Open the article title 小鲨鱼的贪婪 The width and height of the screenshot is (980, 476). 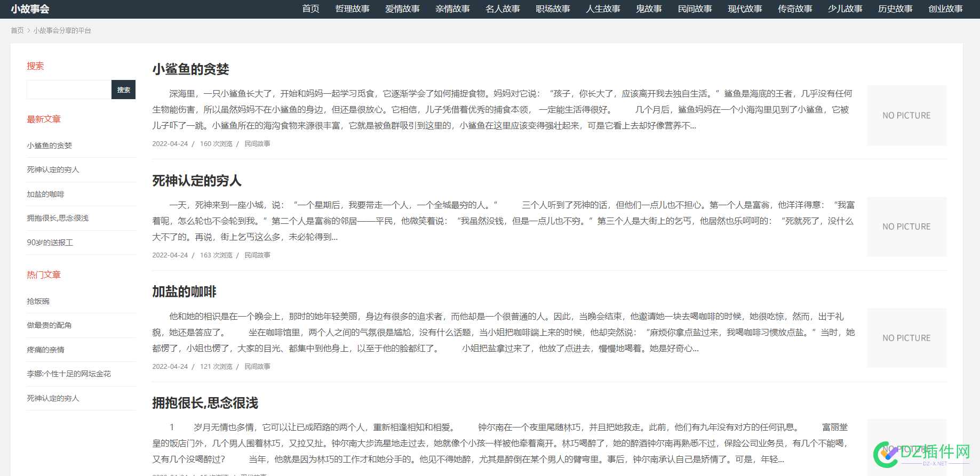(190, 69)
